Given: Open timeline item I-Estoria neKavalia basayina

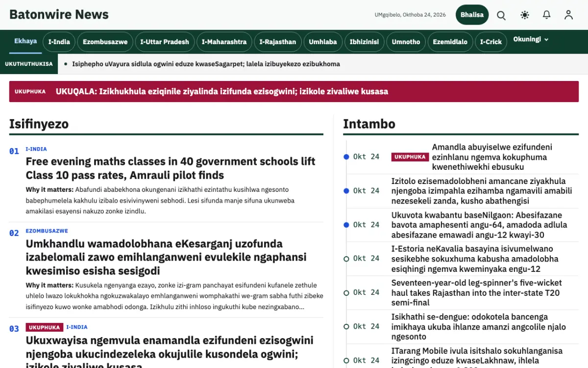Looking at the screenshot, I should 475,259.
